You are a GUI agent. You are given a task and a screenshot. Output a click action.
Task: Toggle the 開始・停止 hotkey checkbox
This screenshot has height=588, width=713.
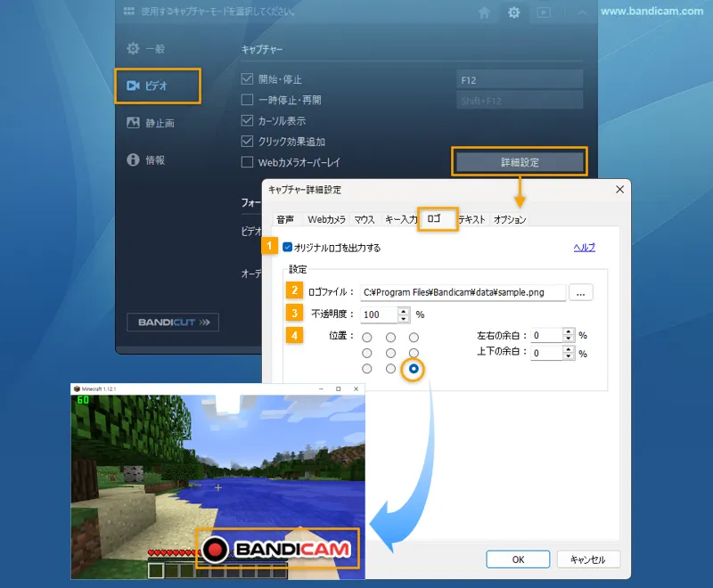247,79
